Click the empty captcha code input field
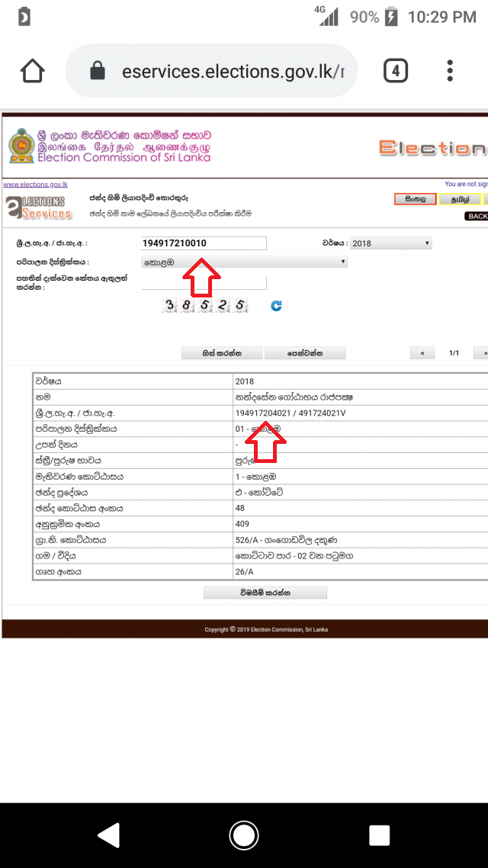 click(204, 283)
